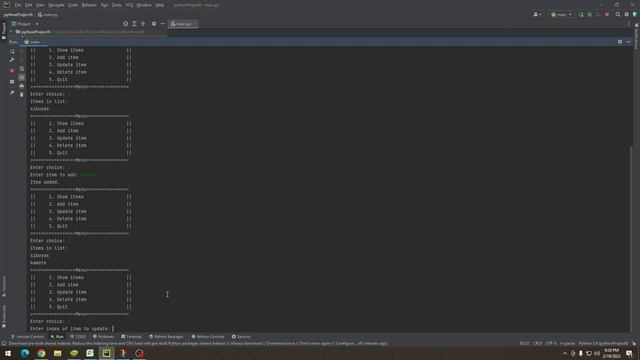
Task: Open the user account dropdown
Action: click(537, 14)
